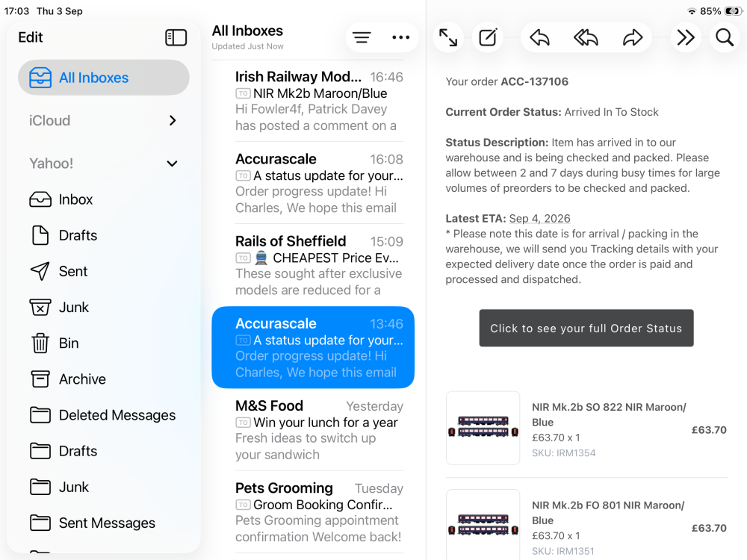Click to see your full Order Status
The image size is (747, 560).
(586, 328)
